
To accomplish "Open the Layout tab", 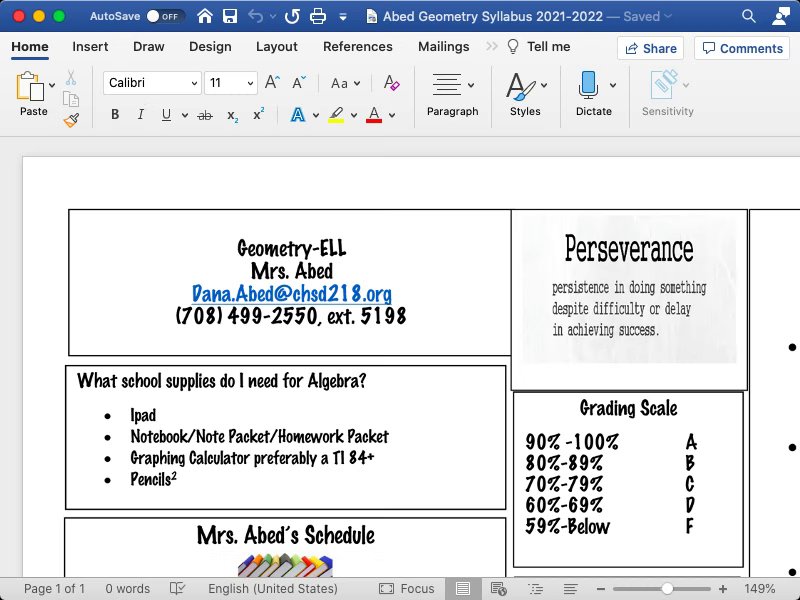I will (277, 46).
